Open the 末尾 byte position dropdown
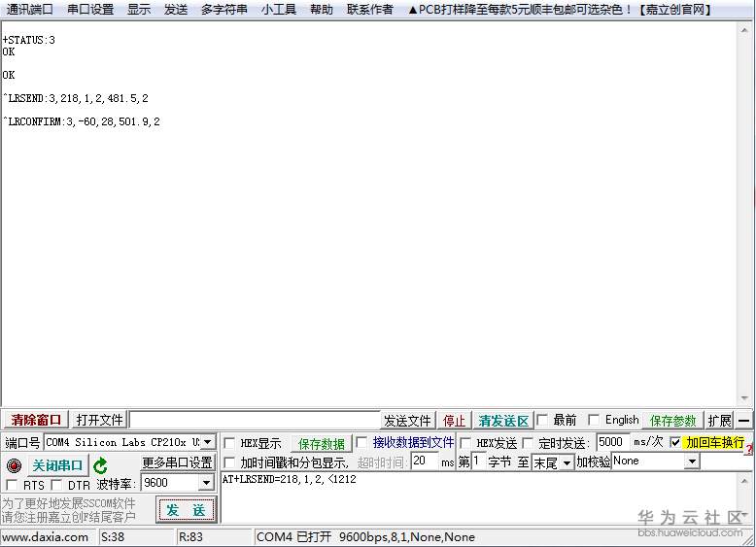 point(567,462)
